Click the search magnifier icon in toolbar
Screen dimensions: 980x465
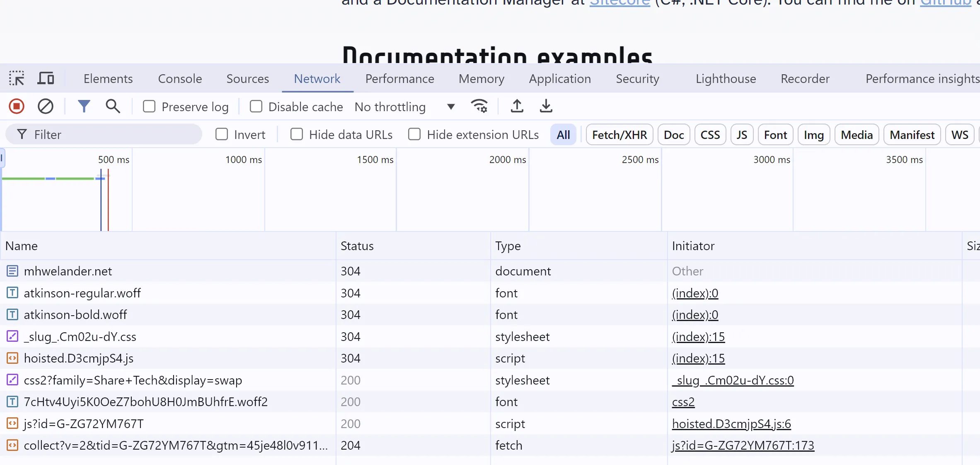112,106
